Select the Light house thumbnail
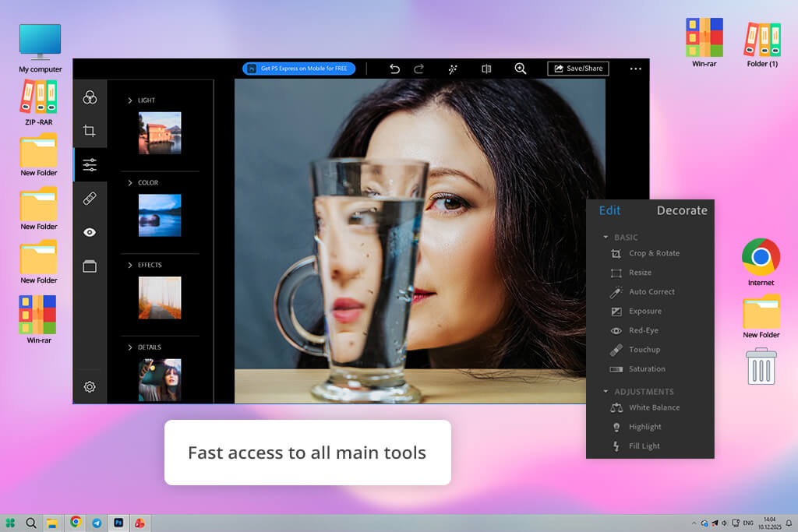Screen dimensions: 798x532 [x=160, y=132]
